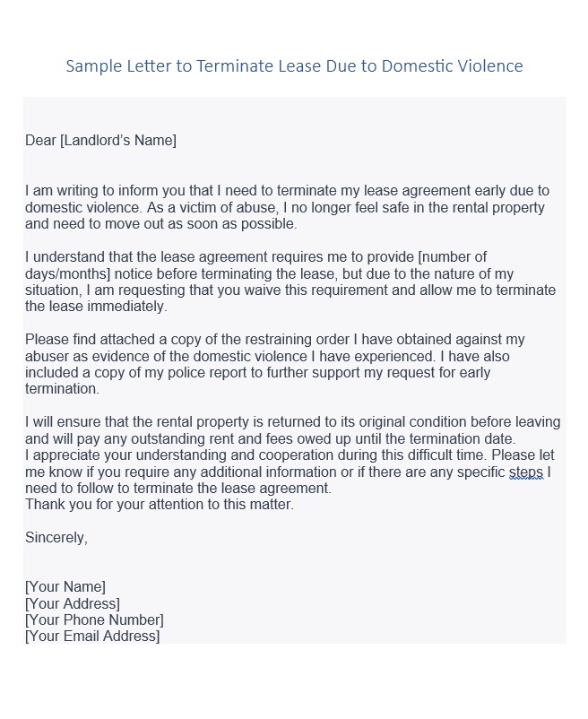Image resolution: width=588 pixels, height=719 pixels.
Task: Click the document title heading
Action: click(294, 66)
